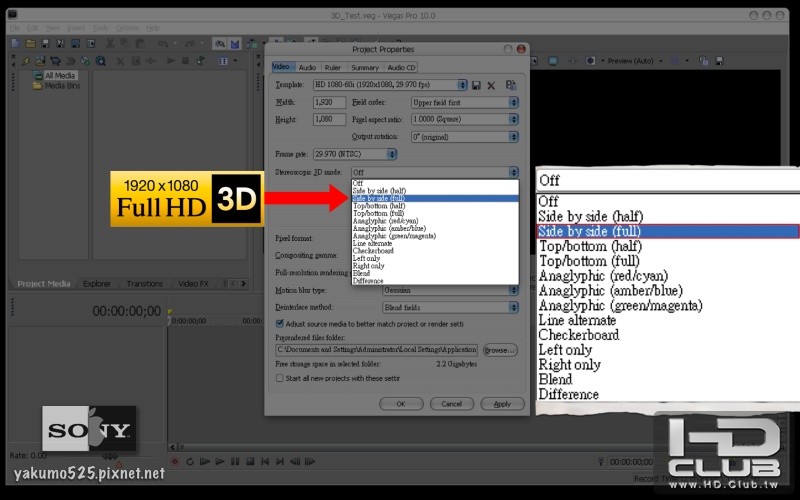The width and height of the screenshot is (800, 500).
Task: Click the Pause button in transport bar
Action: [x=235, y=462]
